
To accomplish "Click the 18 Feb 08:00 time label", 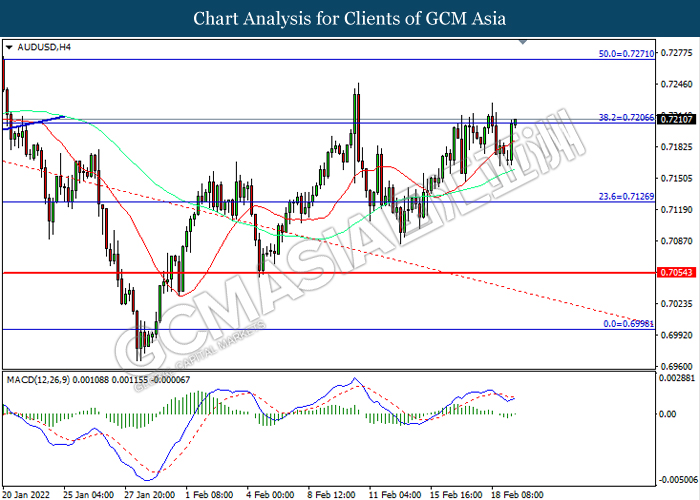I will coord(517,495).
